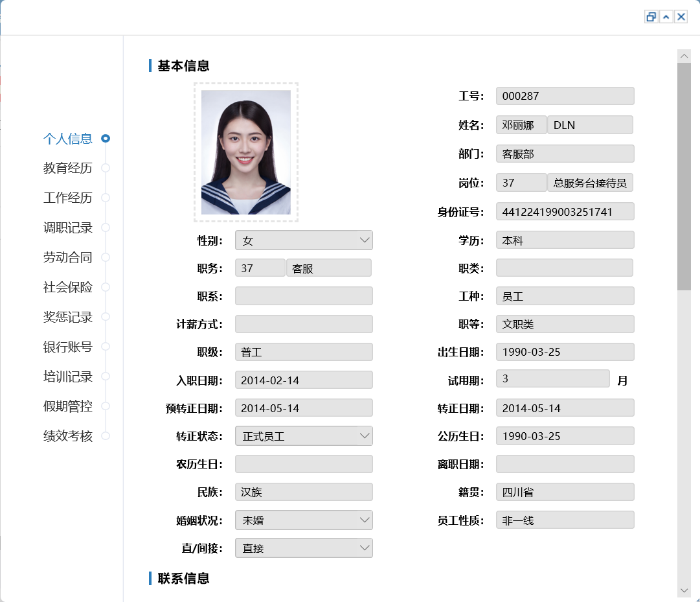
Task: Go to 银行账号 in sidebar
Action: coord(68,347)
